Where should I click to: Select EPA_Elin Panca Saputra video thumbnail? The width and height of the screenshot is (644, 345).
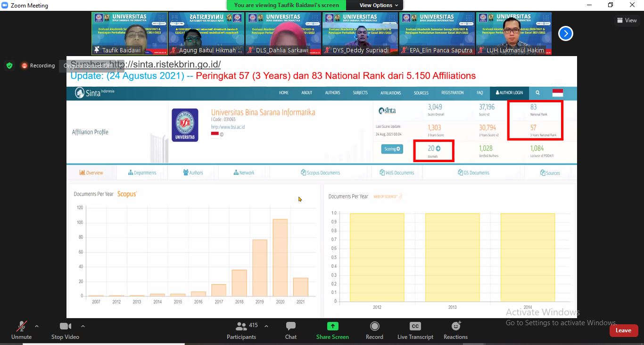coord(437,33)
